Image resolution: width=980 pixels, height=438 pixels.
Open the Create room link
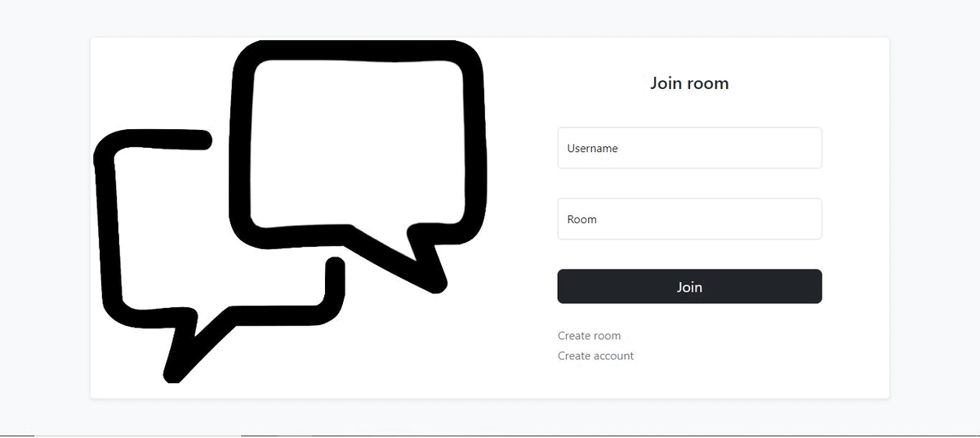589,336
